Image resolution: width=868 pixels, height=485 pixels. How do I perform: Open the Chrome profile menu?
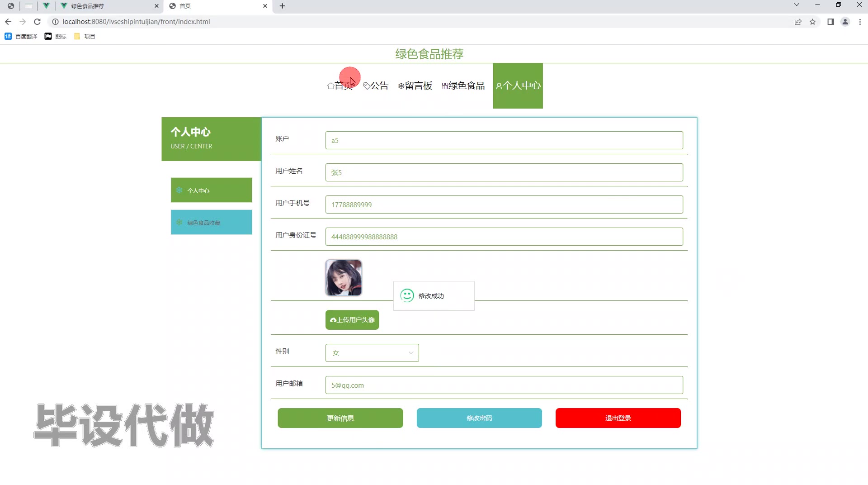click(845, 22)
